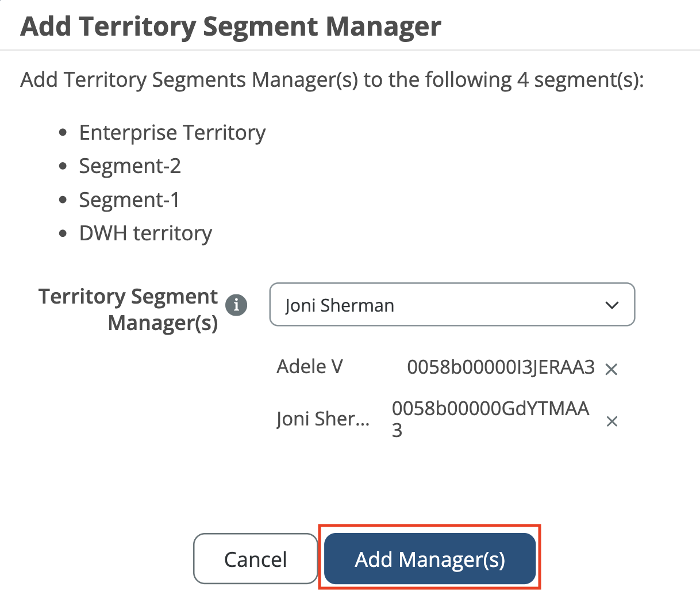
Task: Open the Joni Sherman manager combo box
Action: tap(452, 305)
